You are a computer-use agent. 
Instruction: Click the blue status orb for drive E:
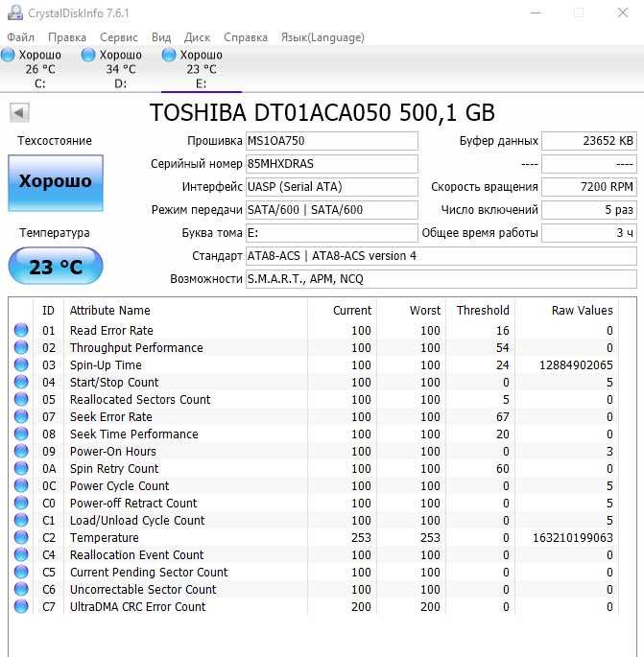pos(169,55)
